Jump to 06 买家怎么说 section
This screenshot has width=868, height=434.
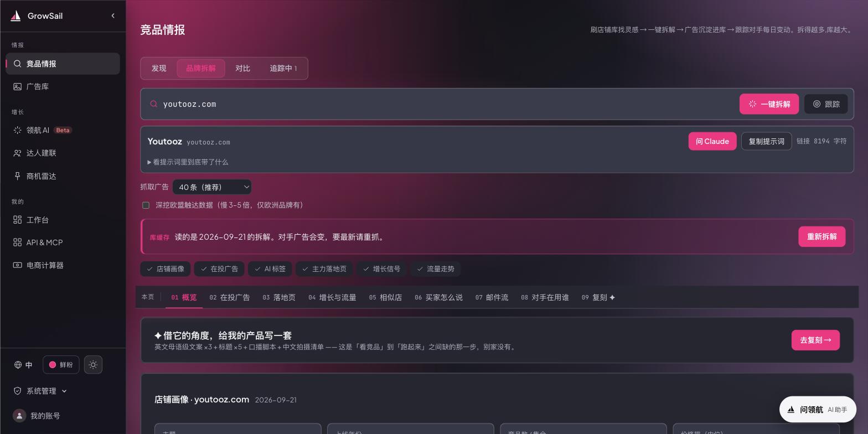tap(439, 297)
